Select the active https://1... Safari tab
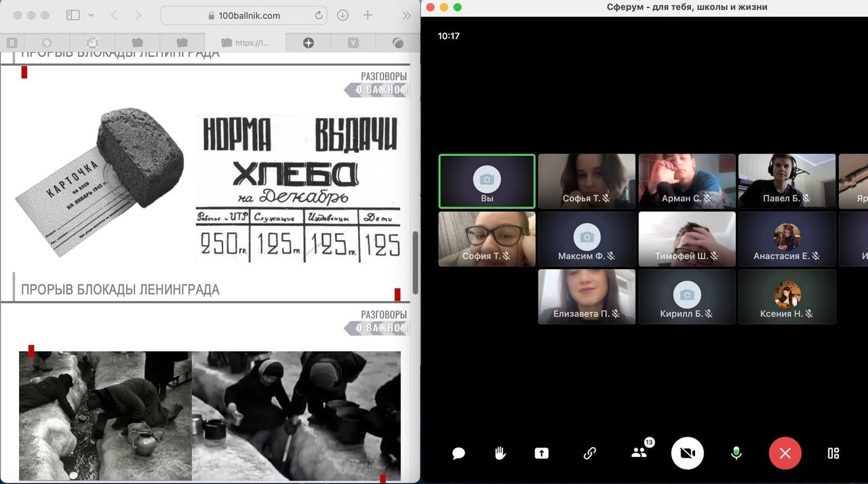Image resolution: width=868 pixels, height=484 pixels. click(x=245, y=43)
